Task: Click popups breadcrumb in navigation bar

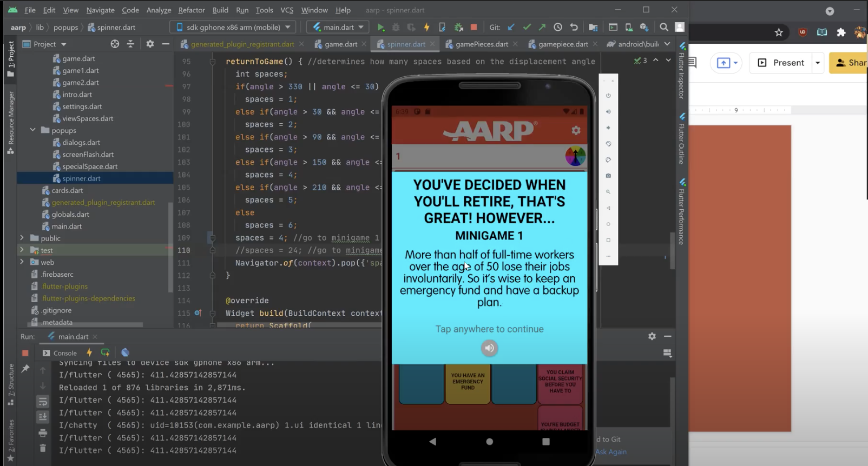Action: (x=66, y=27)
